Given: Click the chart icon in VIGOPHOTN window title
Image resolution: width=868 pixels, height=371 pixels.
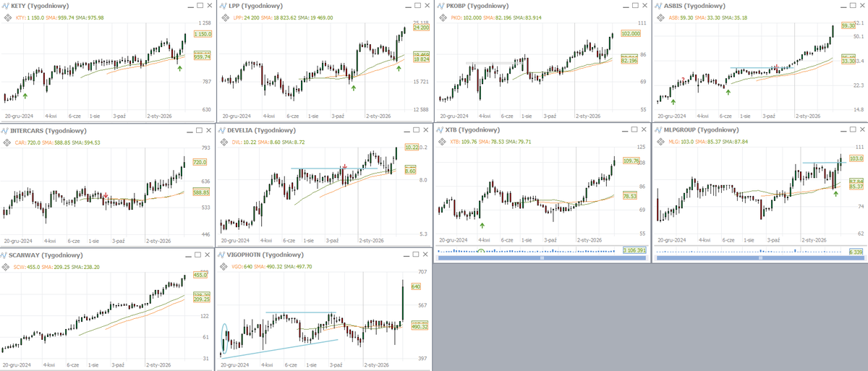Looking at the screenshot, I should point(222,255).
